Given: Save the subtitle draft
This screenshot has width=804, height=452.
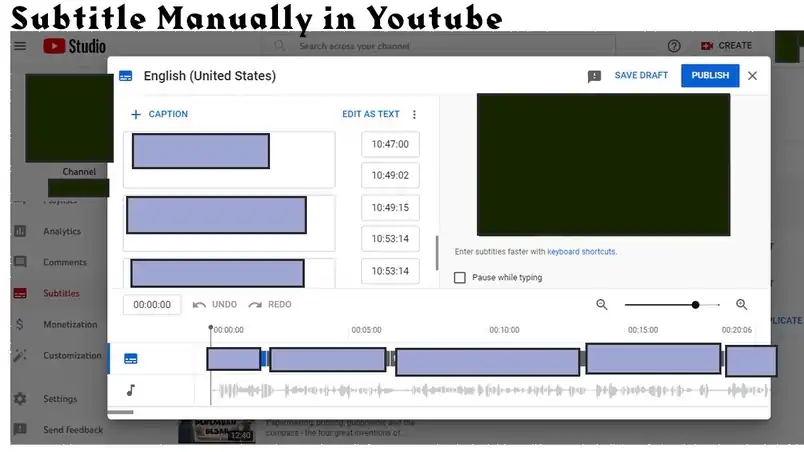Looking at the screenshot, I should click(x=641, y=75).
